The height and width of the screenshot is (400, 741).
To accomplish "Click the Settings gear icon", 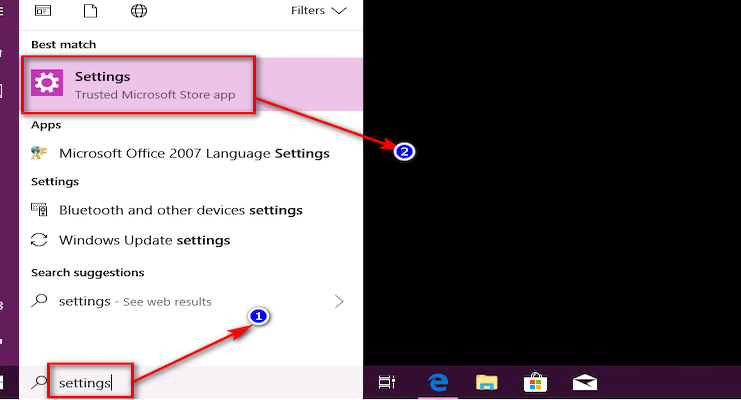I will (x=47, y=83).
